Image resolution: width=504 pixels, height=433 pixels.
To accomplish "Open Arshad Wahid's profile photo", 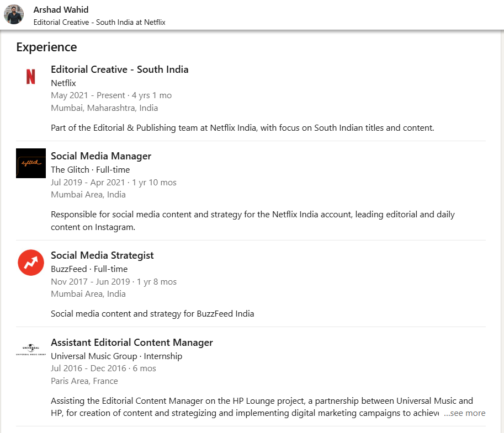I will [14, 14].
